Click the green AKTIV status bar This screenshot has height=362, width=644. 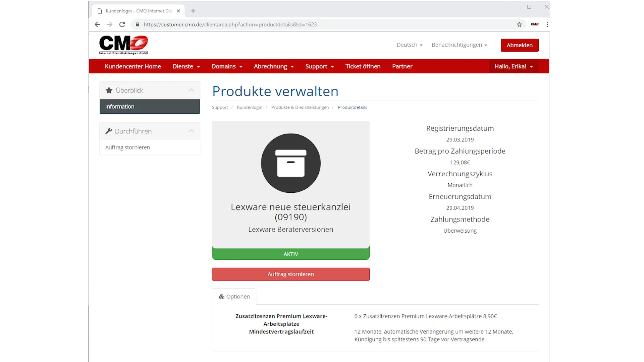tap(291, 254)
